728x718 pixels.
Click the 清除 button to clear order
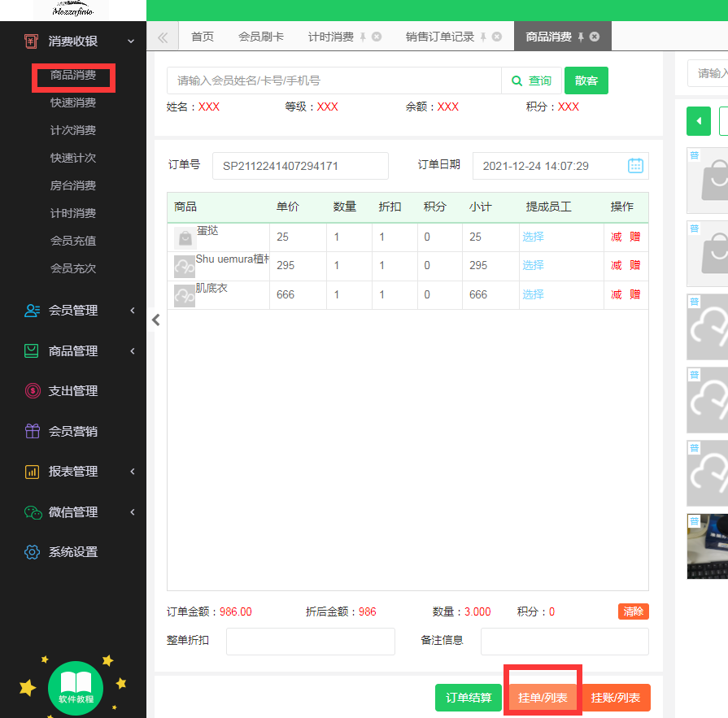(x=633, y=611)
